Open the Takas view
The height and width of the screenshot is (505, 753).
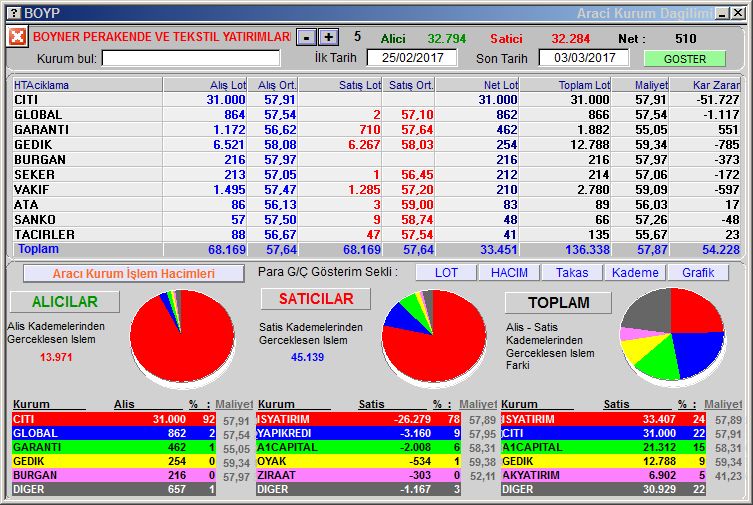(x=572, y=273)
